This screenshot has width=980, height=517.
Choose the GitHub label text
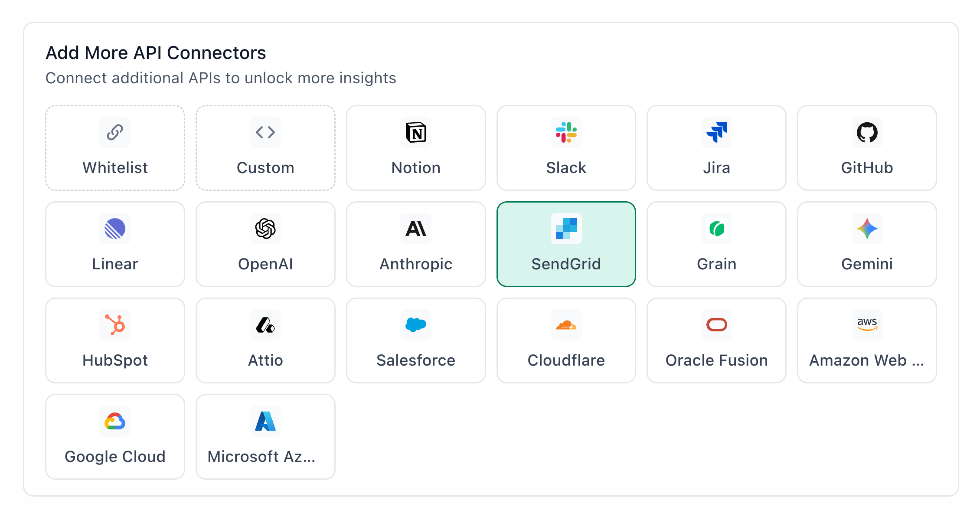867,168
